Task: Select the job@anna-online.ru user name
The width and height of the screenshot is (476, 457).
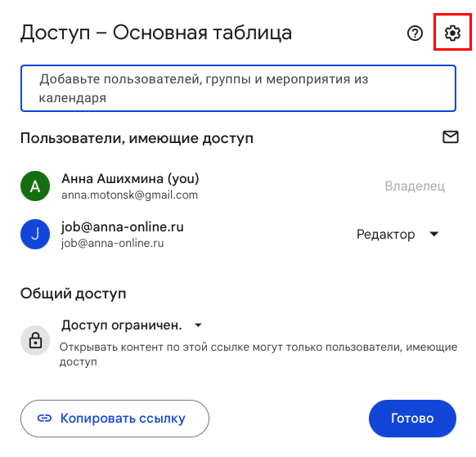Action: point(123,226)
